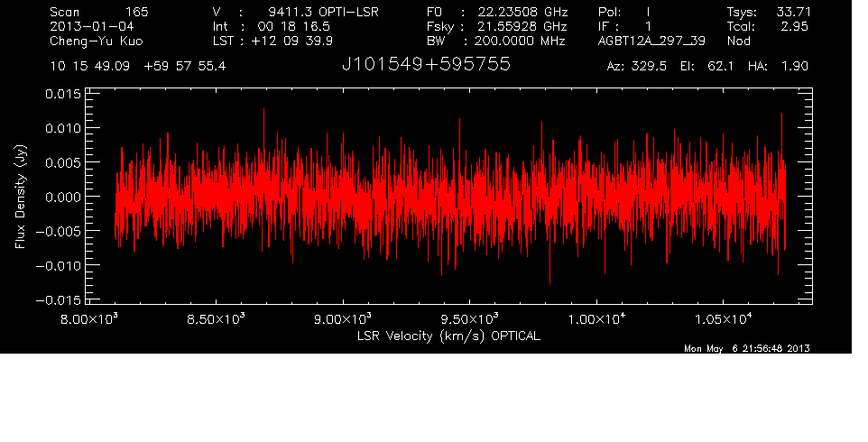868x442 pixels.
Task: Click elevation value El: 62.1
Action: pos(706,67)
